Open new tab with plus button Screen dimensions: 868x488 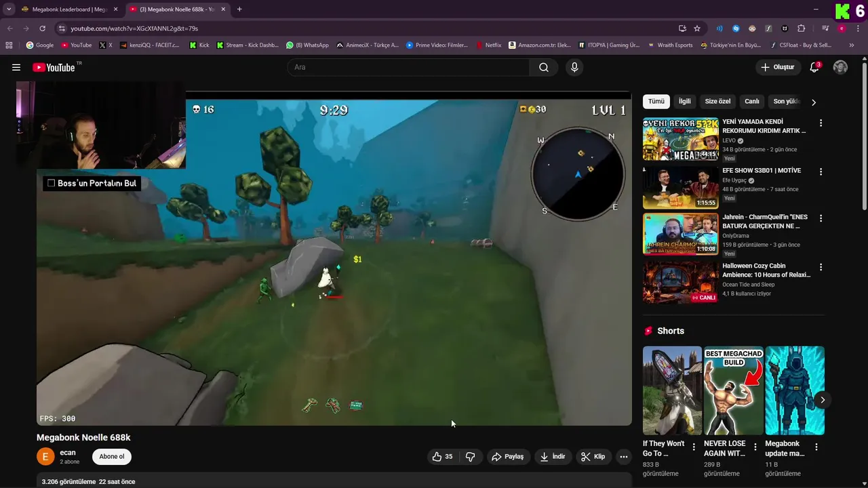[x=239, y=9]
